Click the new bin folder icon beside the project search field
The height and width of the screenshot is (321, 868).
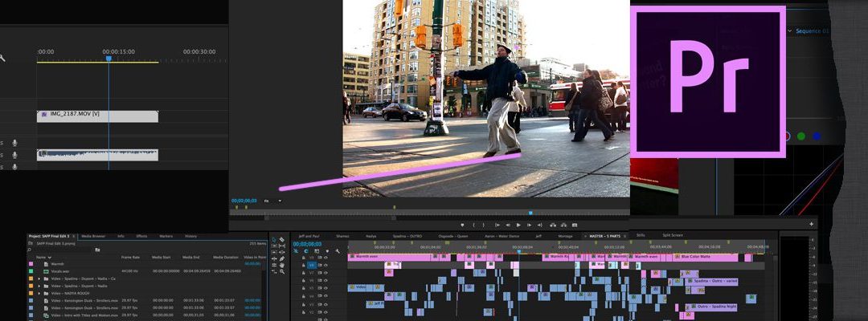(x=97, y=250)
